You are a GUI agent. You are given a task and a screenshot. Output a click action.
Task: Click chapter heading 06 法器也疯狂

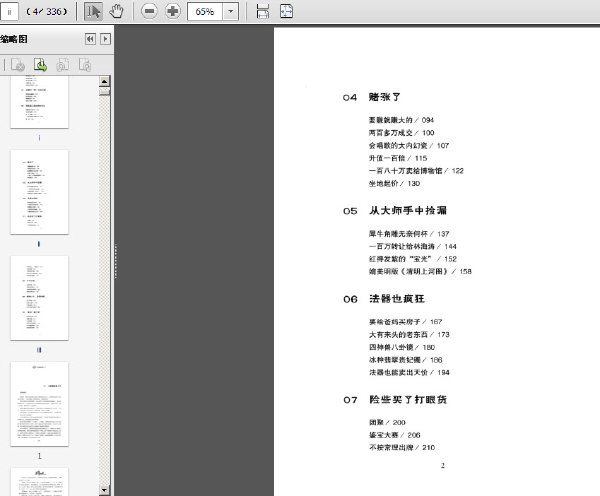[384, 299]
